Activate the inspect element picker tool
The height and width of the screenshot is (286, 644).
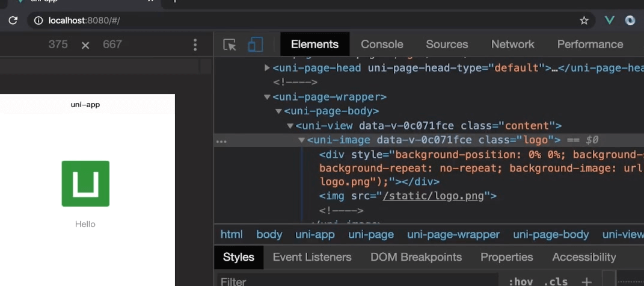(x=230, y=45)
